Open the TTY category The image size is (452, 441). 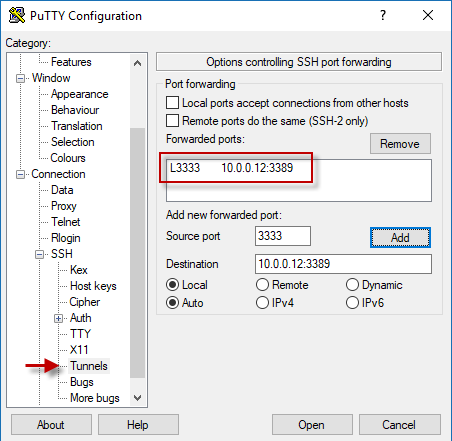80,334
